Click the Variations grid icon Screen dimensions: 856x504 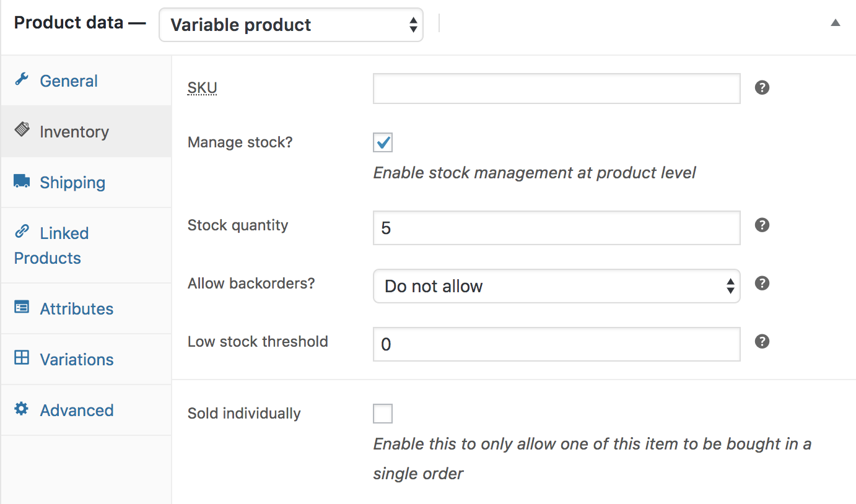[22, 358]
